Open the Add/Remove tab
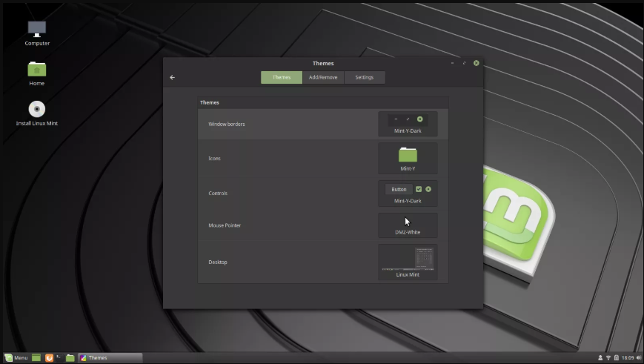Image resolution: width=644 pixels, height=364 pixels. coord(323,77)
